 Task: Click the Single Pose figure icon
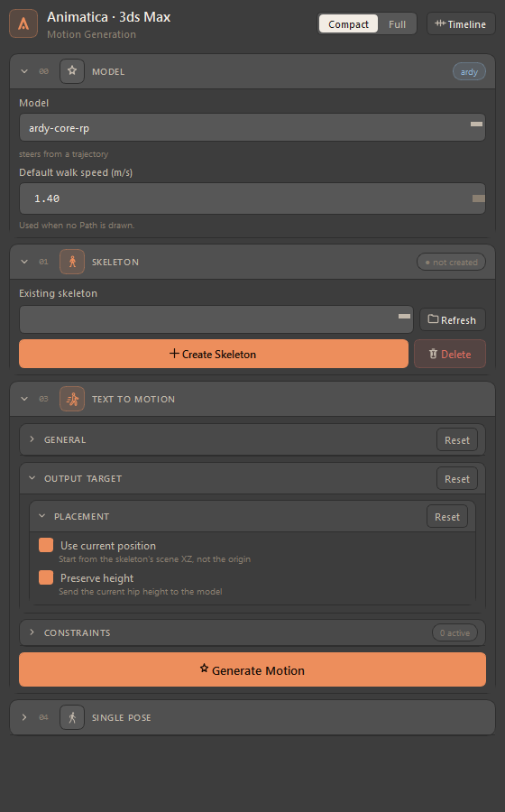pyautogui.click(x=72, y=717)
